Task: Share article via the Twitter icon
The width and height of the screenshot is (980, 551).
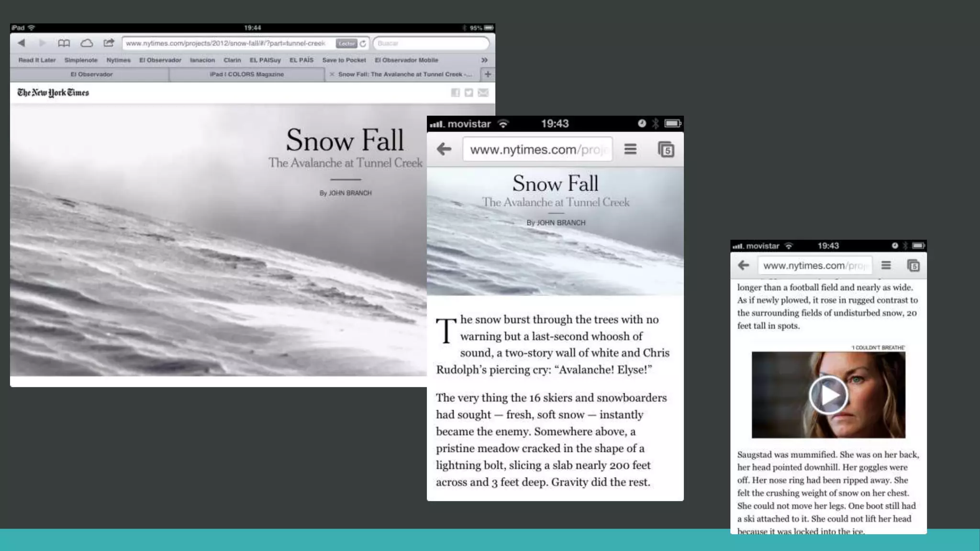Action: (469, 93)
